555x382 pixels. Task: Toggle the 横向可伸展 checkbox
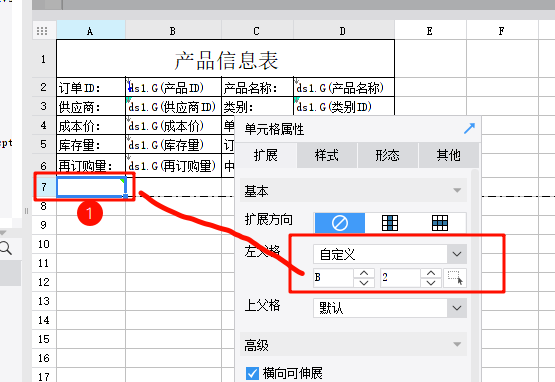click(x=252, y=373)
